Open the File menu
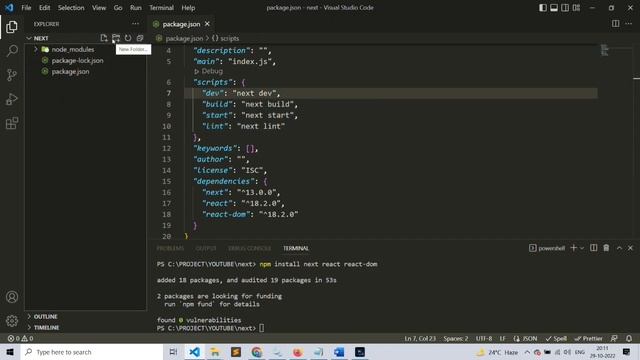 pyautogui.click(x=26, y=8)
